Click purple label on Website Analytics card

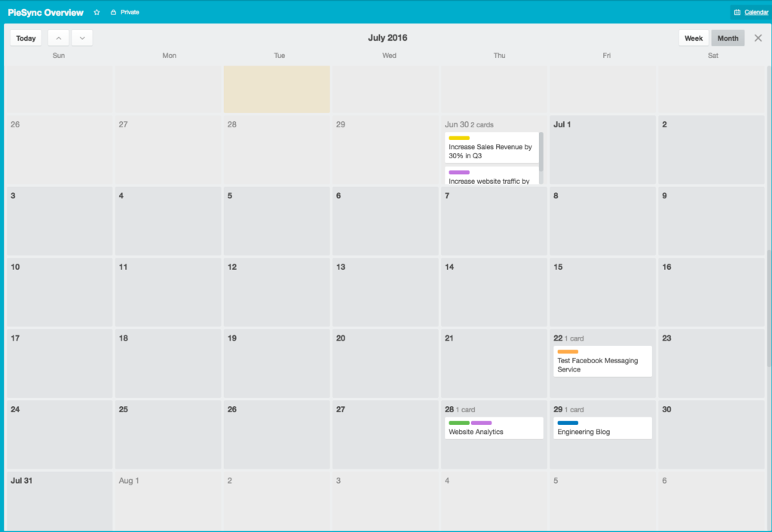click(481, 423)
